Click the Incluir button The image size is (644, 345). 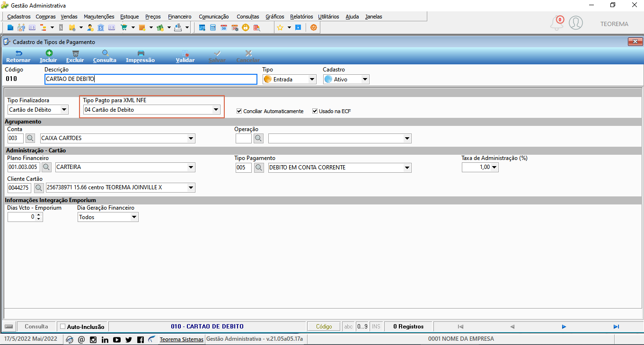pos(48,56)
